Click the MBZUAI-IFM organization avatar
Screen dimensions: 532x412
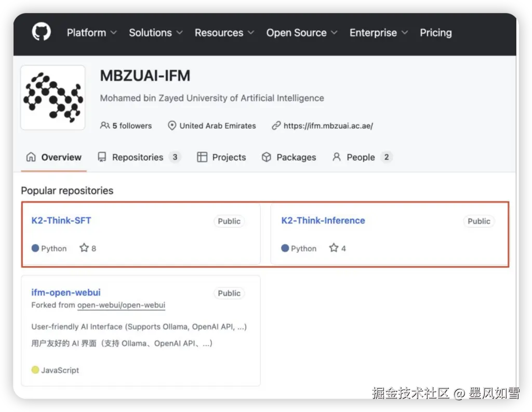[x=53, y=97]
